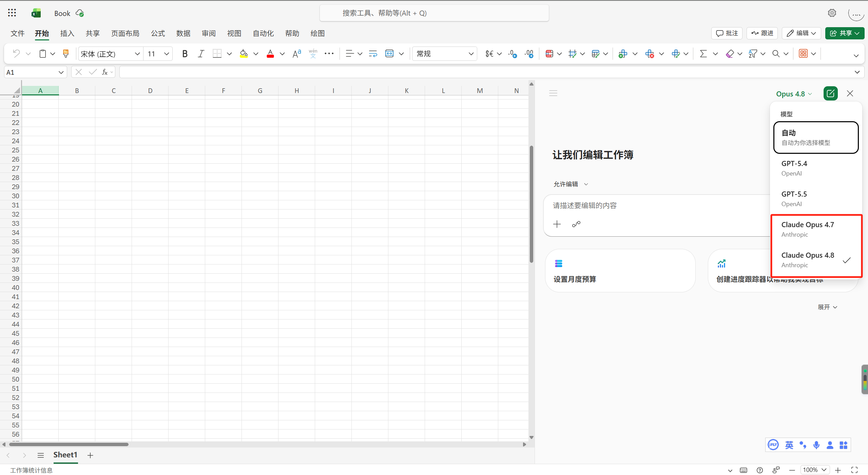The width and height of the screenshot is (868, 475).
Task: Click the 批注 button
Action: 727,33
